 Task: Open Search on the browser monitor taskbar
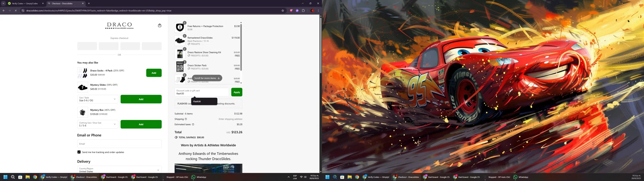[x=13, y=177]
